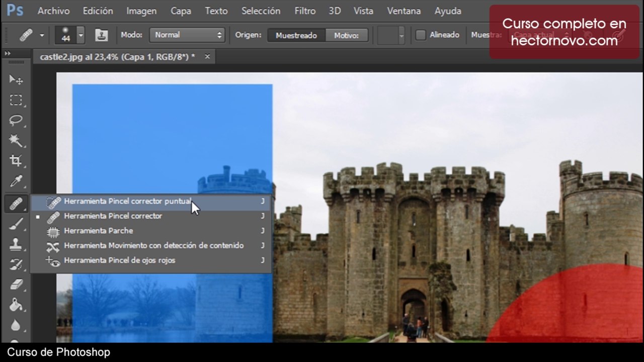Viewport: 644px width, 362px height.
Task: Open the Imagen menu
Action: point(141,11)
